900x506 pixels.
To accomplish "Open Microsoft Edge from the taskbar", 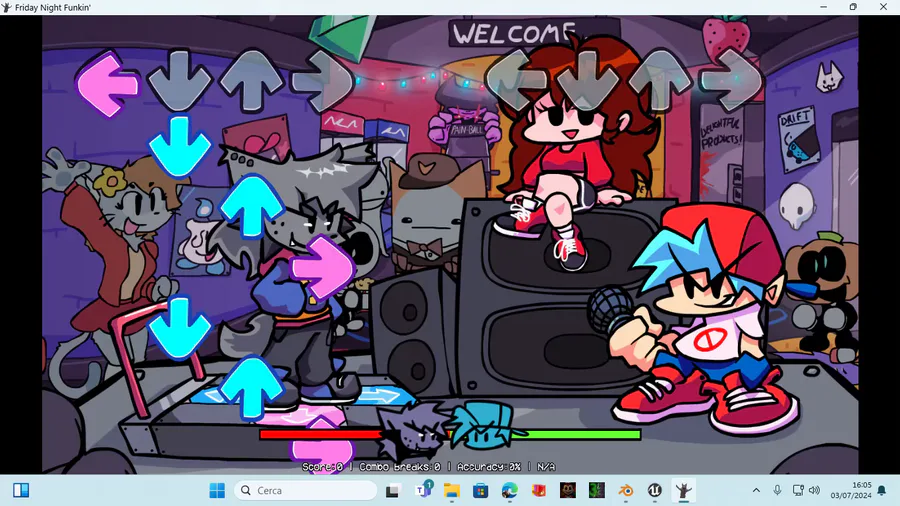I will pos(509,491).
